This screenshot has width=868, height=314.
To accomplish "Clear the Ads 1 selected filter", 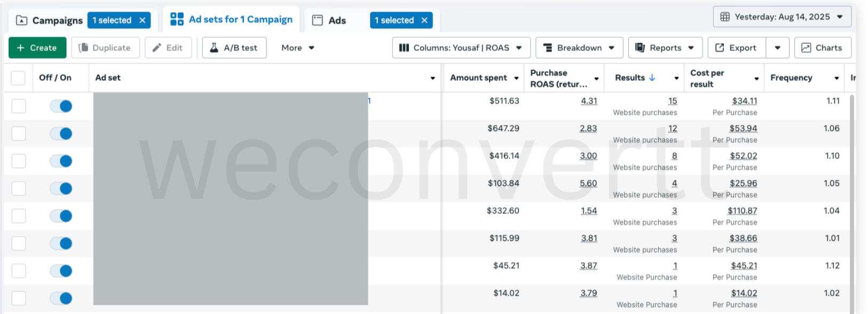I will [x=424, y=20].
